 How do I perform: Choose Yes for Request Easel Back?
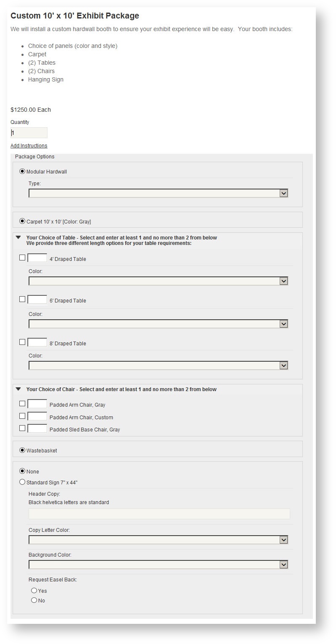[34, 591]
